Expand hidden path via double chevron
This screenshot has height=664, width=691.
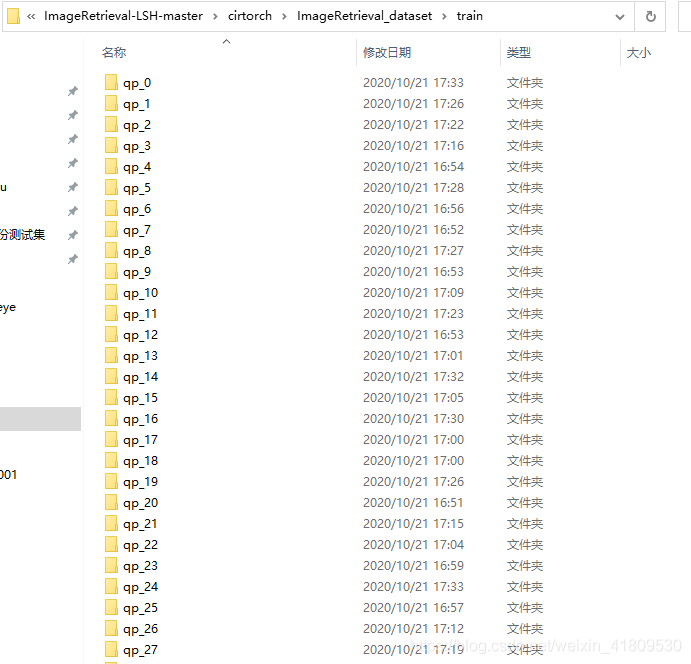tap(33, 16)
